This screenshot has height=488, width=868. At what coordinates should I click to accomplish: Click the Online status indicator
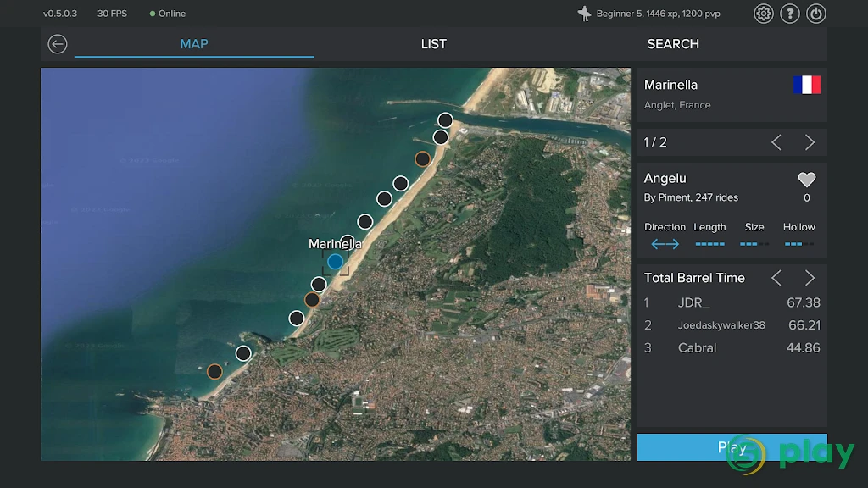pos(168,14)
